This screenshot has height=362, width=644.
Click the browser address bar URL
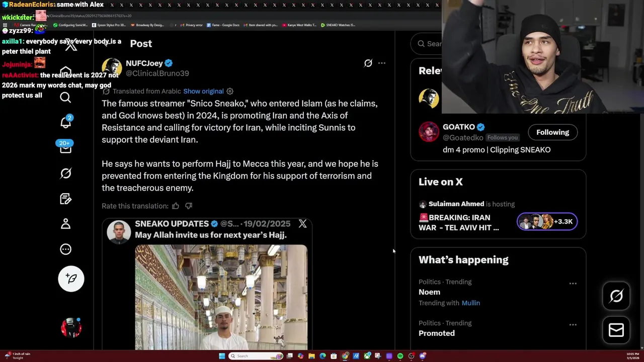coord(91,16)
